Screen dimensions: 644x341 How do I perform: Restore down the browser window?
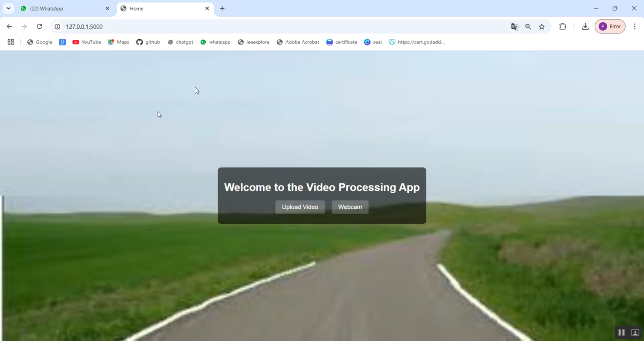(615, 9)
